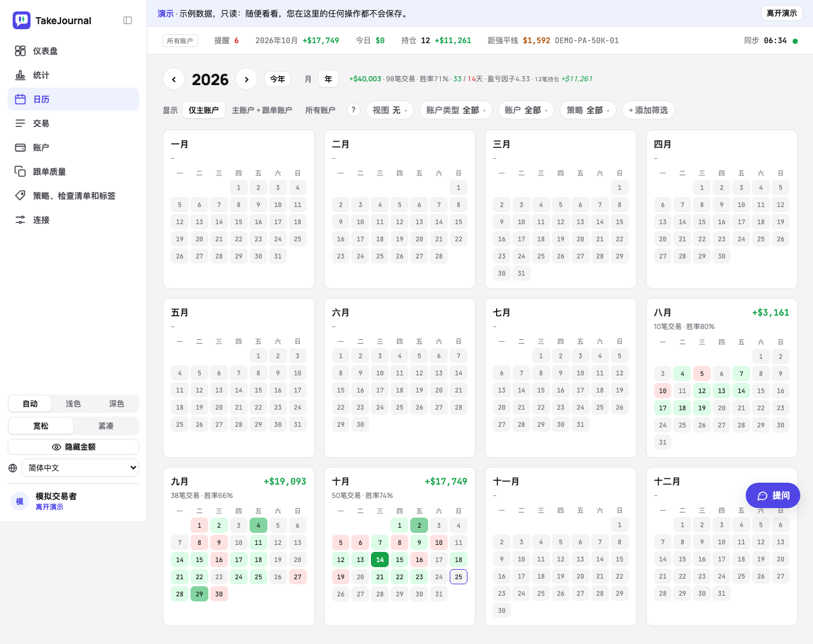Toggle 隐藏金额 eye button

[73, 447]
